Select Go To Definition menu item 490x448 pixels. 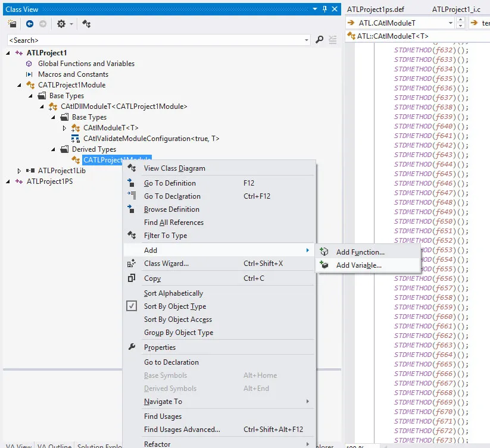pos(170,183)
